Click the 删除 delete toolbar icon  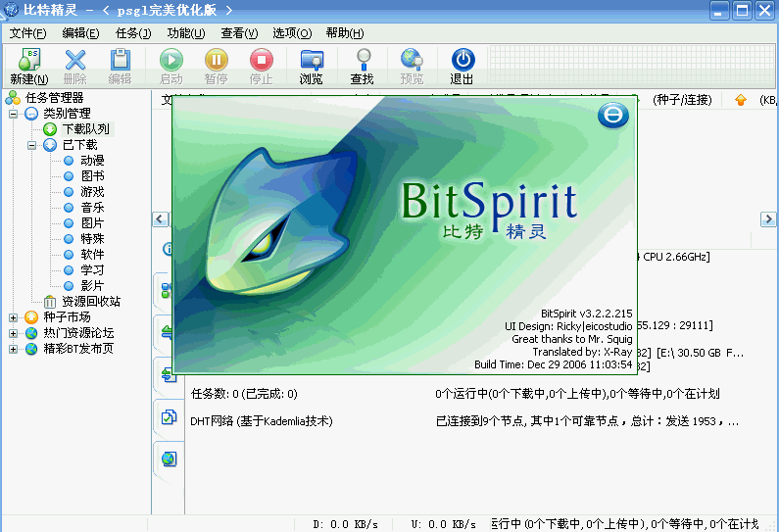[75, 60]
